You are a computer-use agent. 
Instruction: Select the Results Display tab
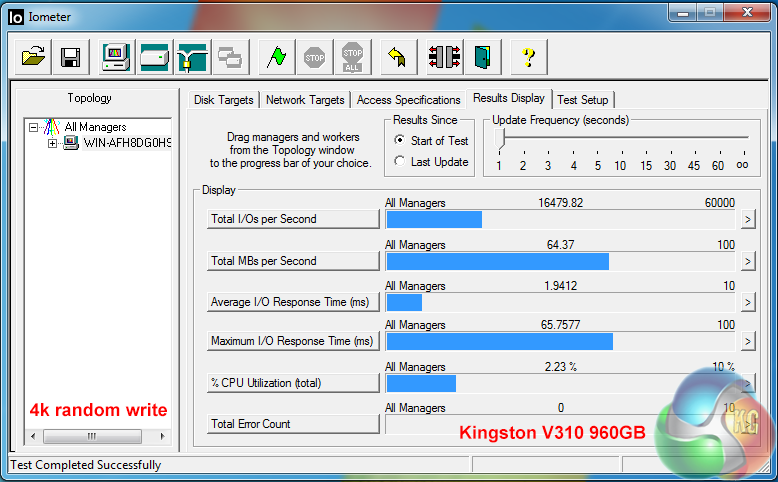(509, 98)
